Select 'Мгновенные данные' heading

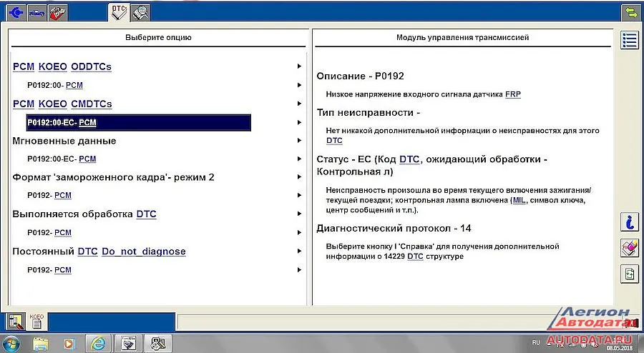point(64,141)
